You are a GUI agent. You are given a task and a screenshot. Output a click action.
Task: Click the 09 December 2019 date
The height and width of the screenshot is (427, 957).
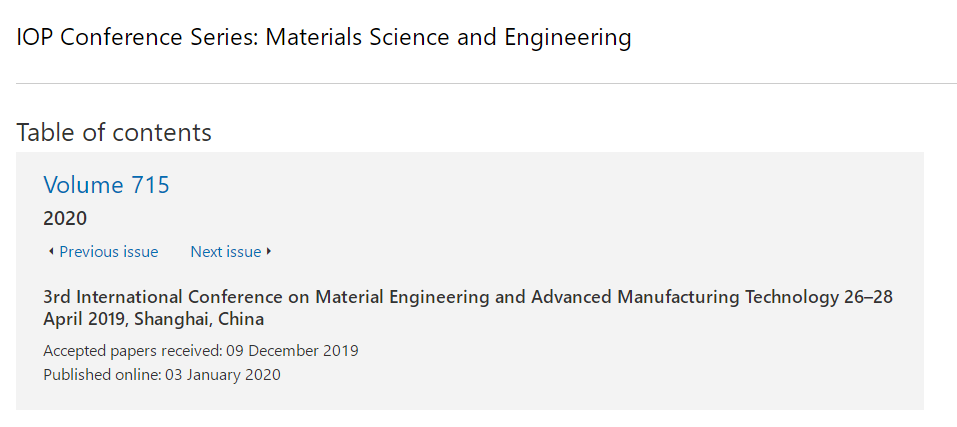[292, 351]
